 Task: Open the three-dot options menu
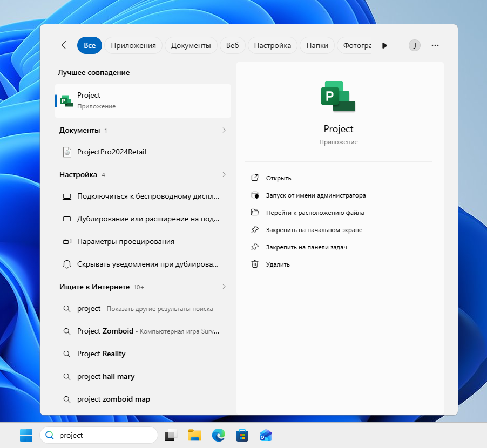[x=435, y=45]
